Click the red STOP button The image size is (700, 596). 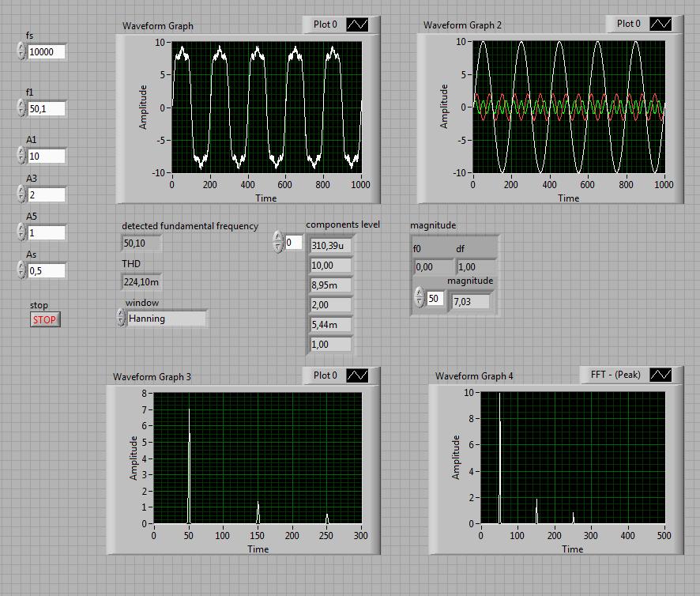tap(45, 320)
